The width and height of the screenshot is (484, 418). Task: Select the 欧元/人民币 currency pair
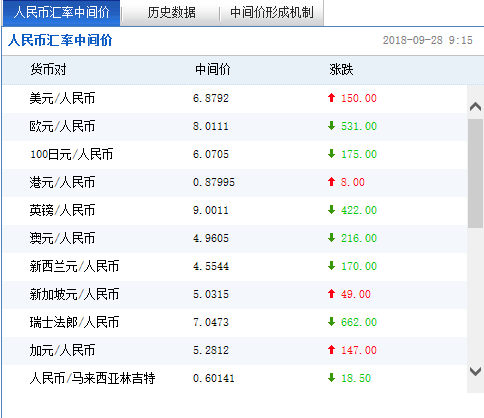62,126
